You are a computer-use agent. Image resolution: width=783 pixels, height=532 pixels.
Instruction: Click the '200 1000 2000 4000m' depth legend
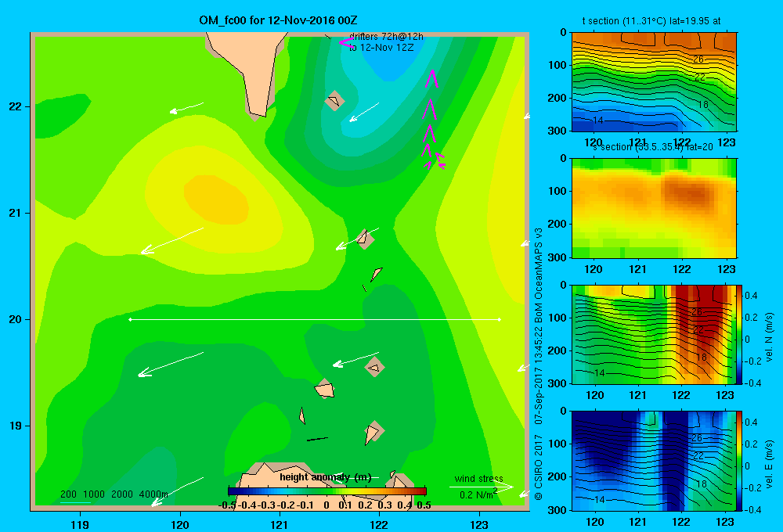[114, 494]
